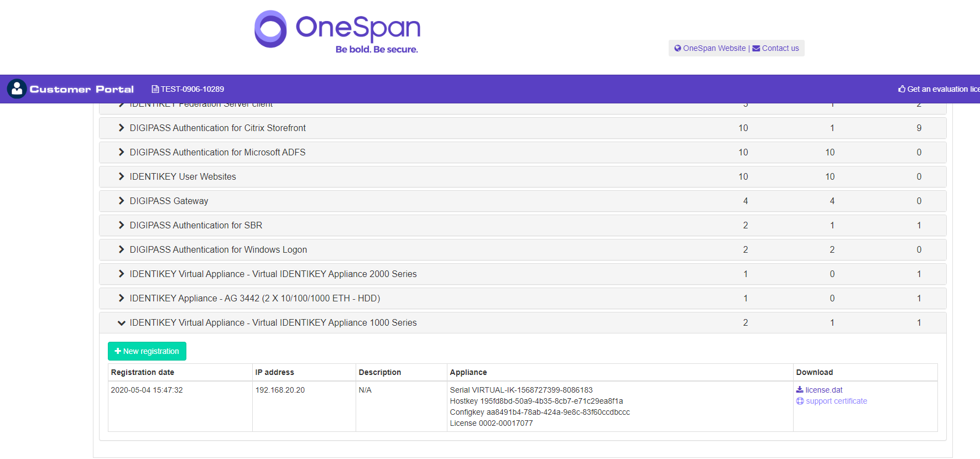Click the first 10 in Microsoft ADFS row
Image resolution: width=980 pixels, height=459 pixels.
[x=743, y=152]
